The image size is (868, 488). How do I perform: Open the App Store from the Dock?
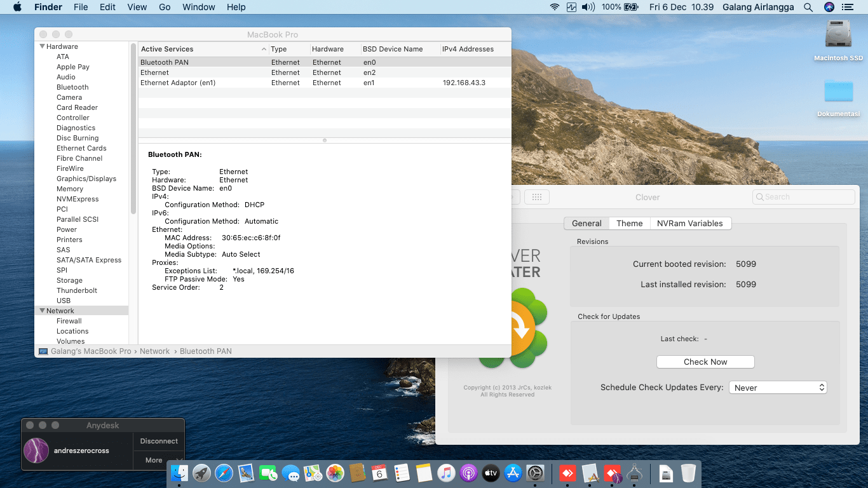tap(513, 473)
